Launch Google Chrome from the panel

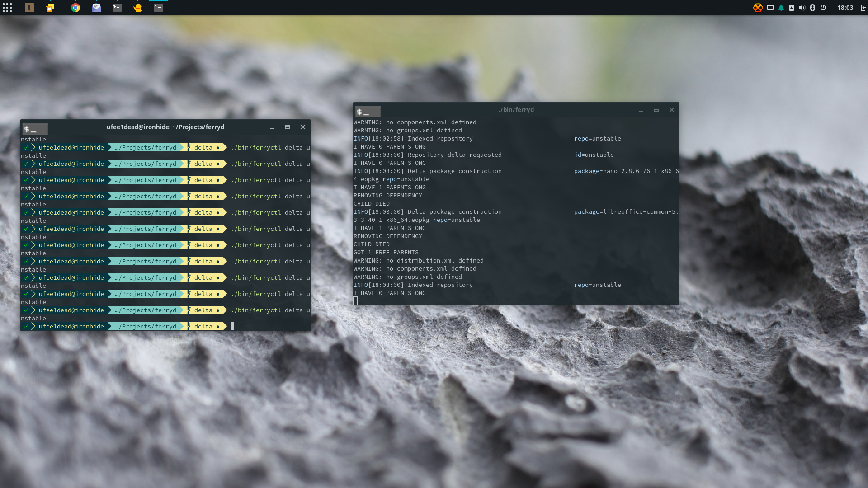coord(75,8)
